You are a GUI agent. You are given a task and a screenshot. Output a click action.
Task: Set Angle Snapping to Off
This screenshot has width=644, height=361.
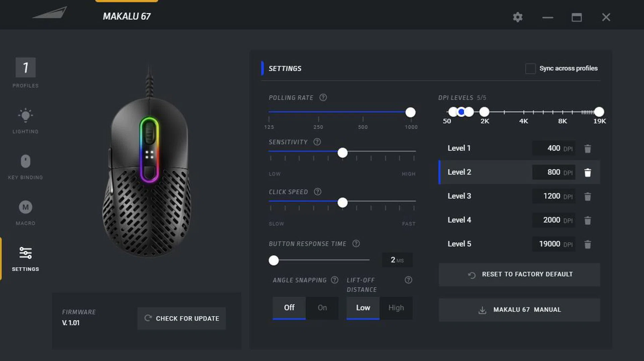289,308
